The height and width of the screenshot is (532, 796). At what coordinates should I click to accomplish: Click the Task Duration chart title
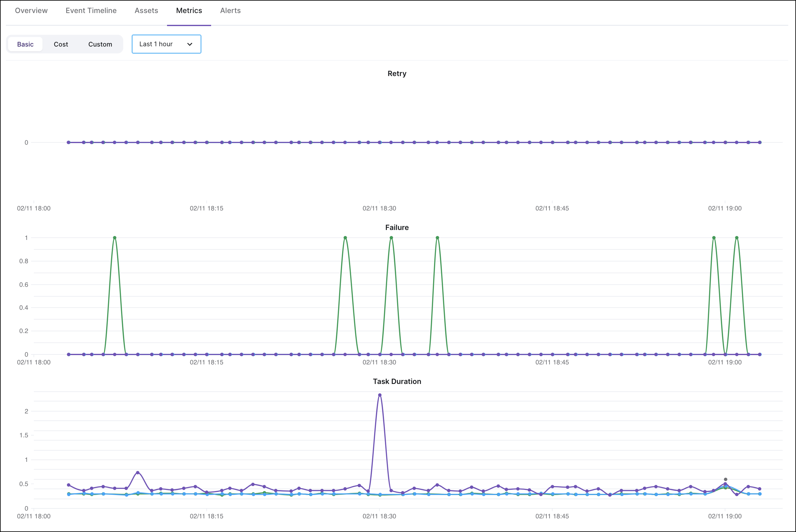tap(397, 381)
